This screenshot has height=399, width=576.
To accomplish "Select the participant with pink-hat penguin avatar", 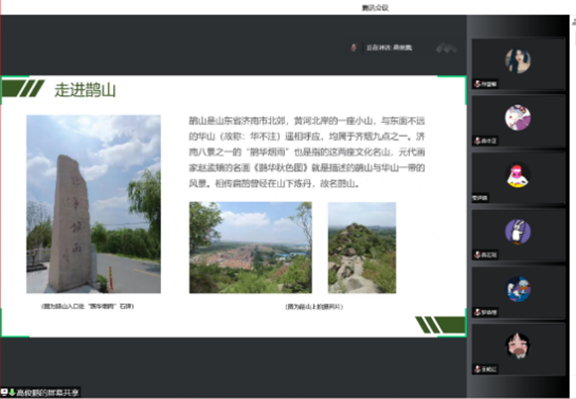I will coord(518,178).
